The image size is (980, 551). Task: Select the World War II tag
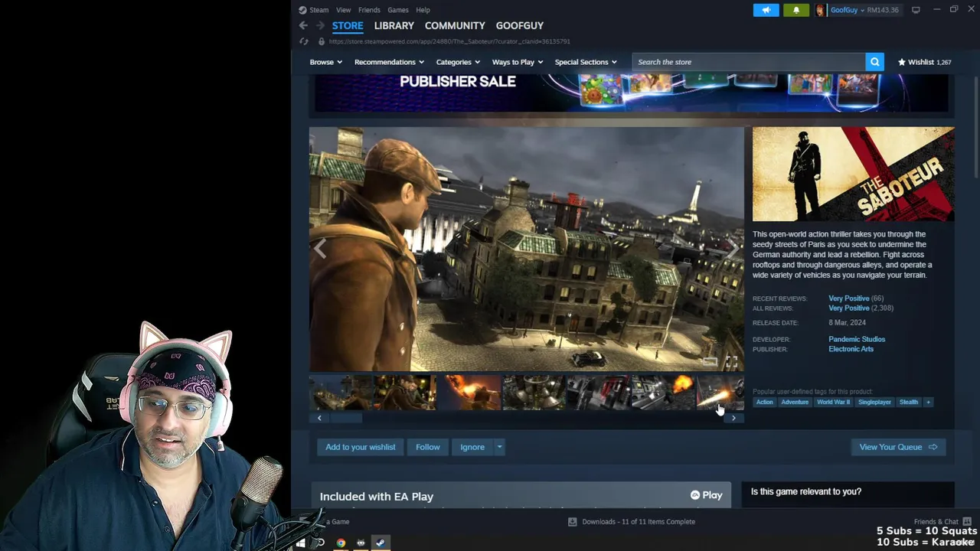(833, 402)
